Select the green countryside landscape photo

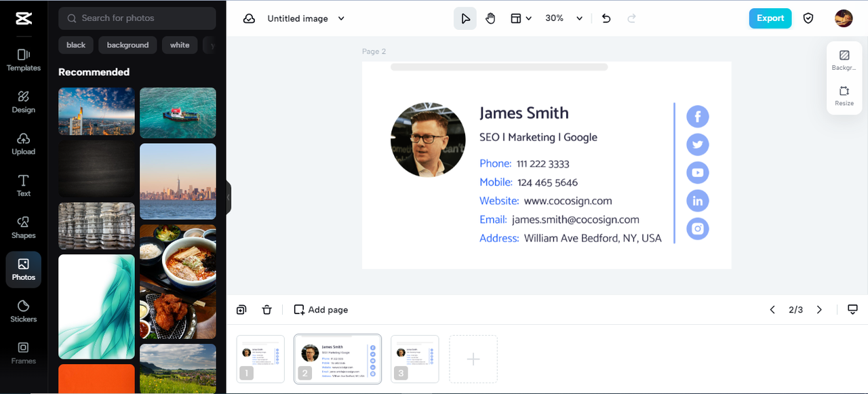178,368
